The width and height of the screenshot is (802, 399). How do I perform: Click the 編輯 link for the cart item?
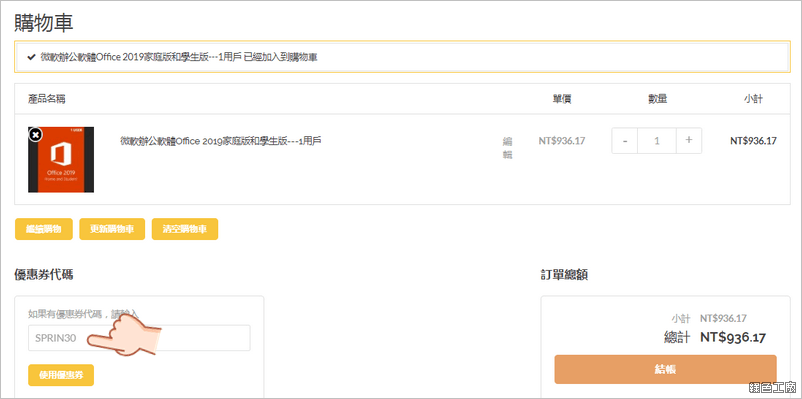pyautogui.click(x=507, y=148)
